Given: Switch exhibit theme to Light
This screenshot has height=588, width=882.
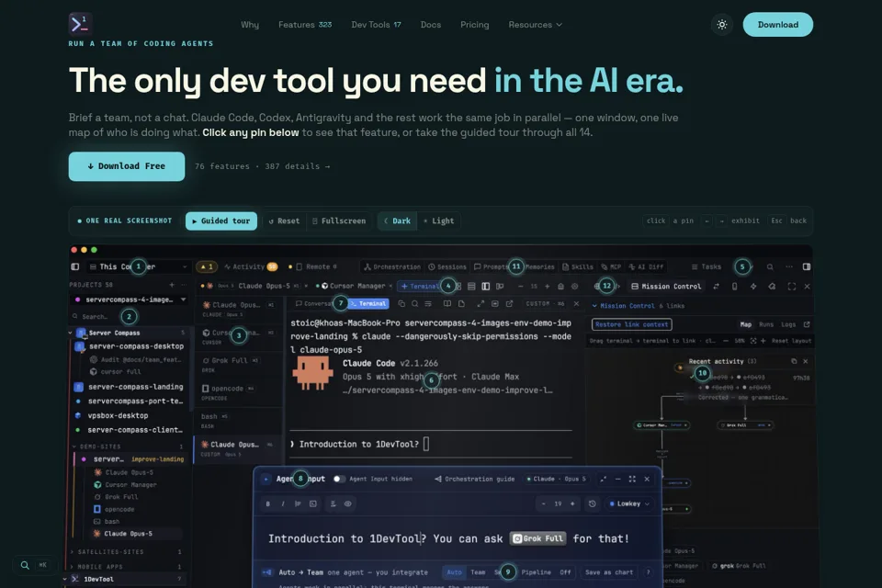Looking at the screenshot, I should coord(439,220).
